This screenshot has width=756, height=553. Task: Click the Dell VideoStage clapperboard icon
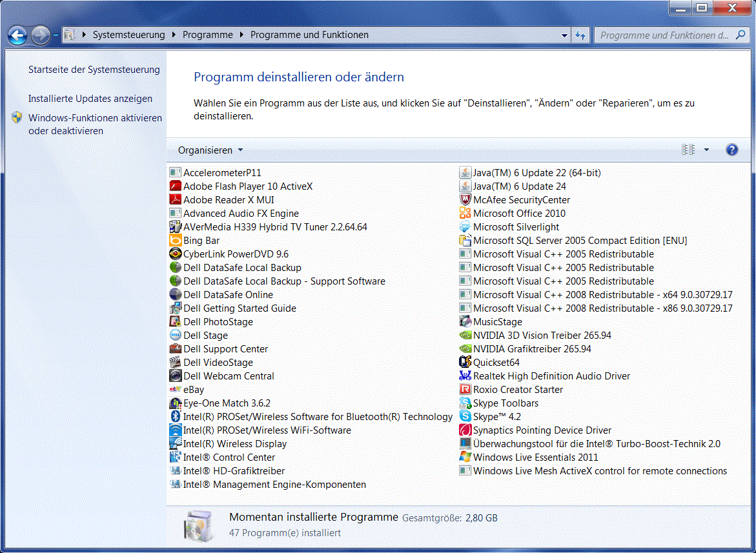(x=176, y=362)
